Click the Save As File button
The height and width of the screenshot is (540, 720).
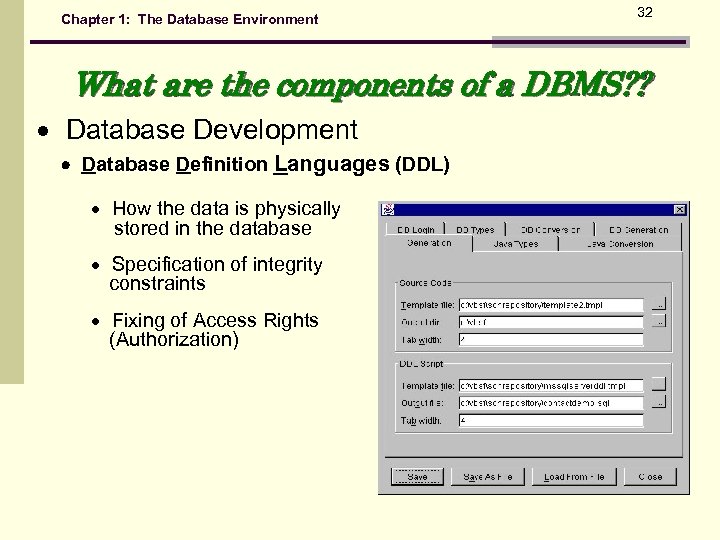[488, 477]
